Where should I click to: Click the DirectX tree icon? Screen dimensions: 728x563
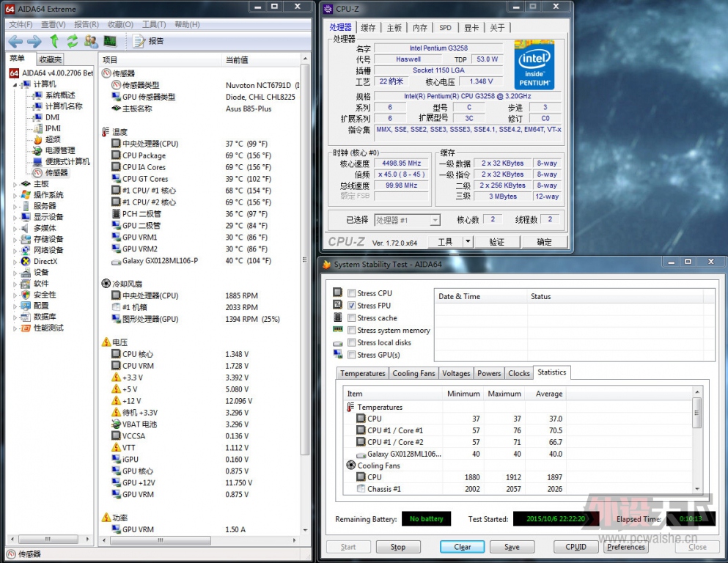(x=26, y=261)
